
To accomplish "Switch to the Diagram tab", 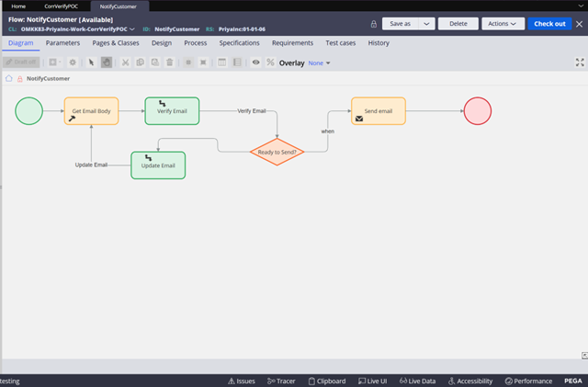I will (x=20, y=43).
